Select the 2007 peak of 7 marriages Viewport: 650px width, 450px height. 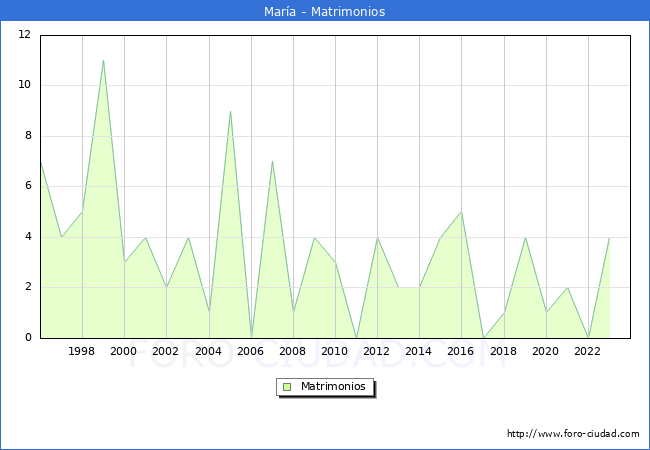(272, 161)
